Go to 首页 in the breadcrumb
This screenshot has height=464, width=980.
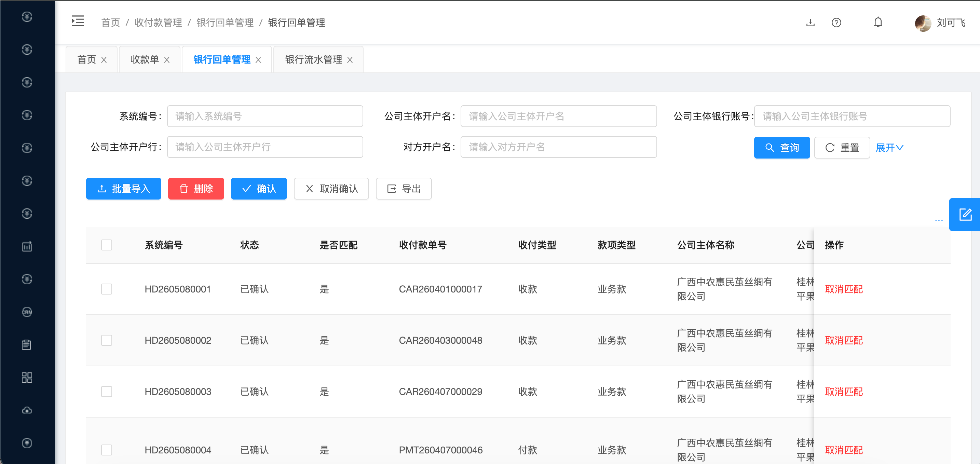pyautogui.click(x=111, y=23)
